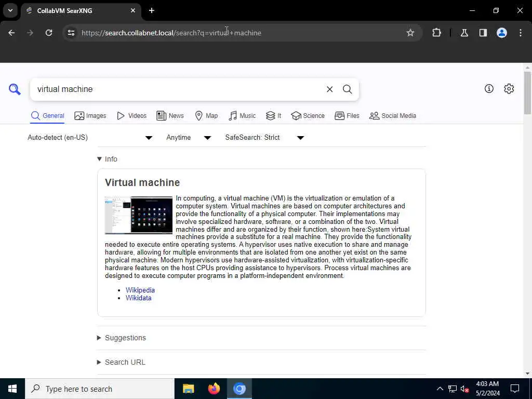Screen dimensions: 532x399
Task: Click the virtual machine thumbnail image
Action: coord(139,215)
